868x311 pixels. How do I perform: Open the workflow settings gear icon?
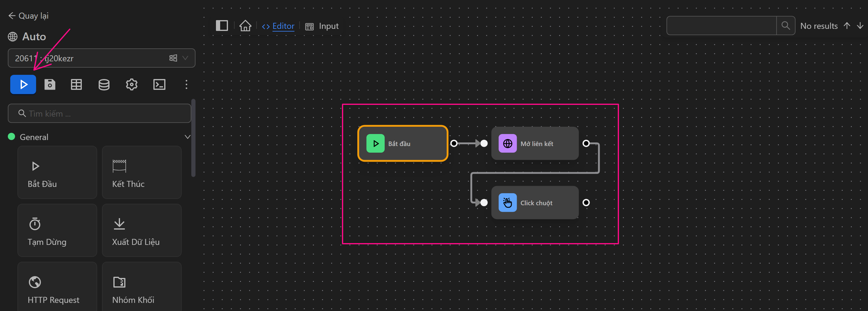(131, 84)
